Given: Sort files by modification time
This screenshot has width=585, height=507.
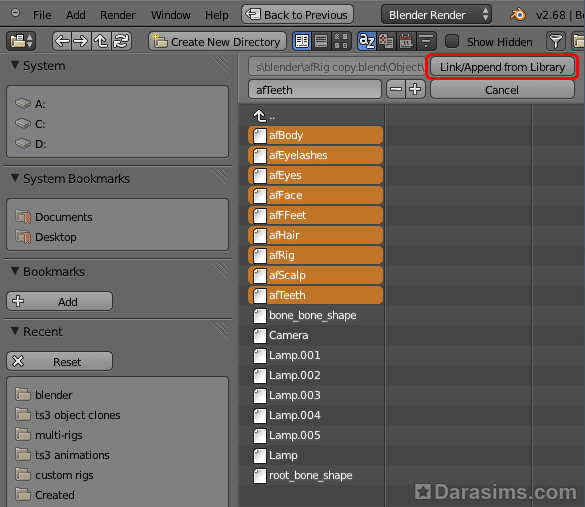Looking at the screenshot, I should [x=406, y=41].
